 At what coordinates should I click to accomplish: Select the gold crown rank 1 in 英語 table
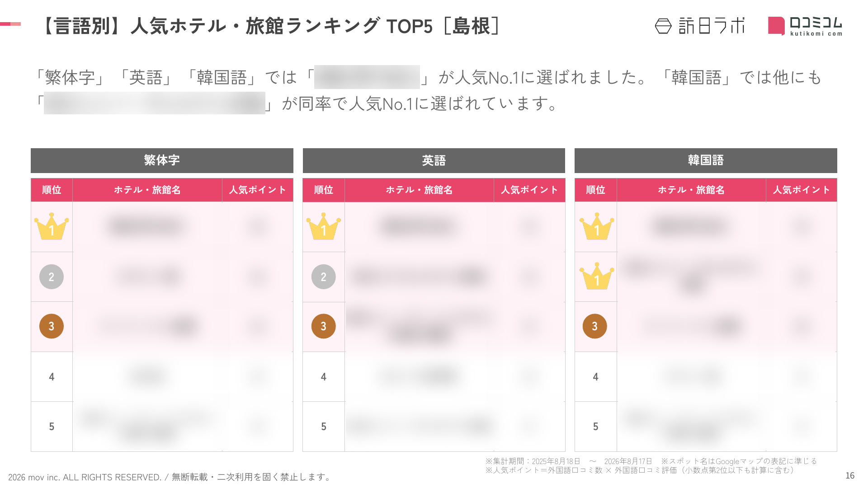pyautogui.click(x=324, y=226)
